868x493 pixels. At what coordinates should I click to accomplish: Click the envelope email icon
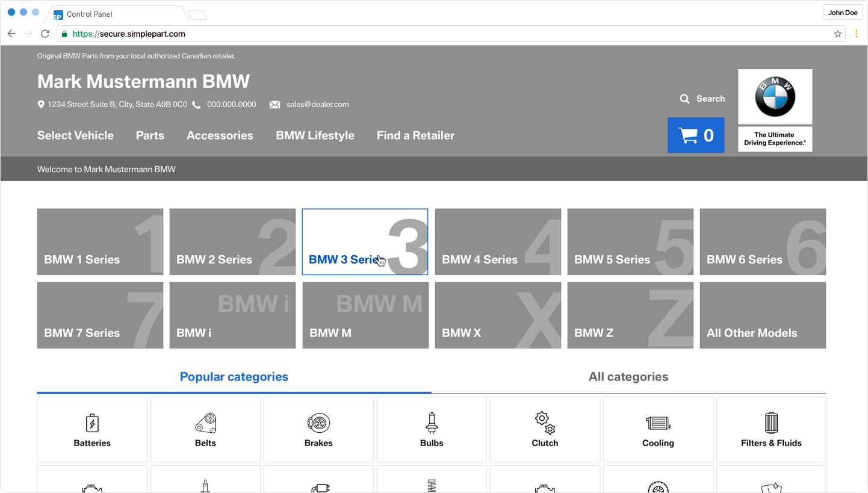pos(274,105)
